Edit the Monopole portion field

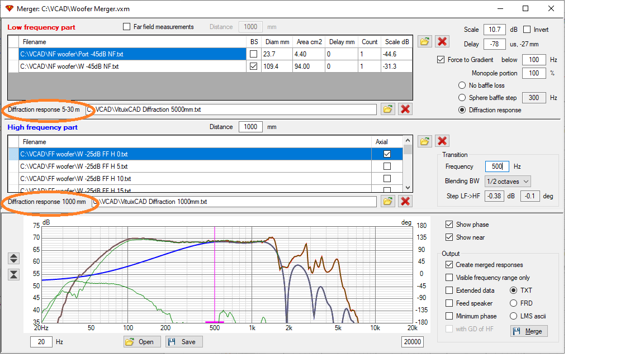point(534,73)
